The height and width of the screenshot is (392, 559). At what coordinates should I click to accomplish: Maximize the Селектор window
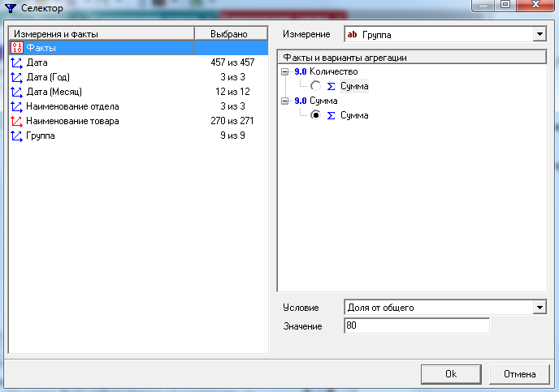click(x=505, y=5)
